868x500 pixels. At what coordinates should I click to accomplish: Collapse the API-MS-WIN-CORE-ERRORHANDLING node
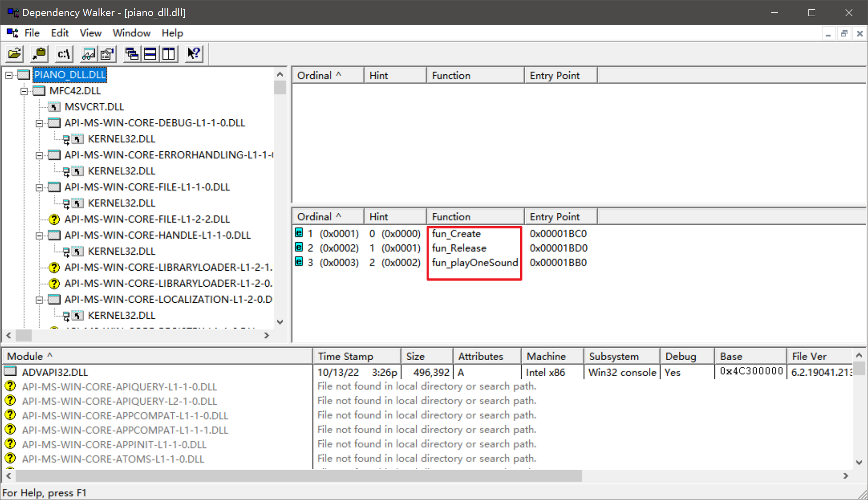(x=39, y=155)
